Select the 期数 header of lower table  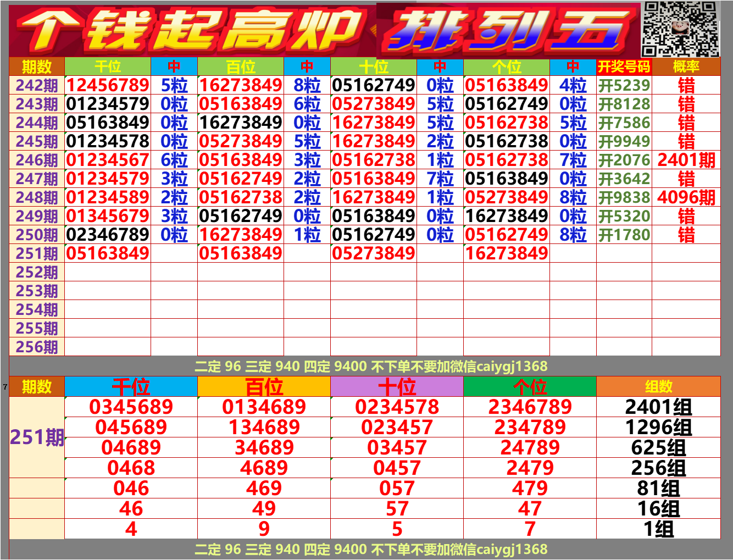tap(36, 386)
